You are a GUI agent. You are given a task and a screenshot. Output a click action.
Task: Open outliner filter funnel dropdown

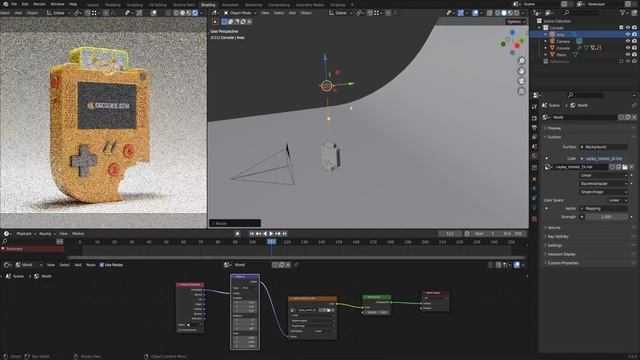click(x=625, y=13)
